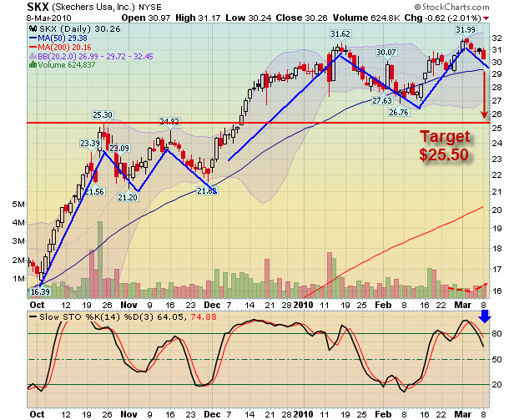Click the NYSE exchange label

click(x=150, y=7)
